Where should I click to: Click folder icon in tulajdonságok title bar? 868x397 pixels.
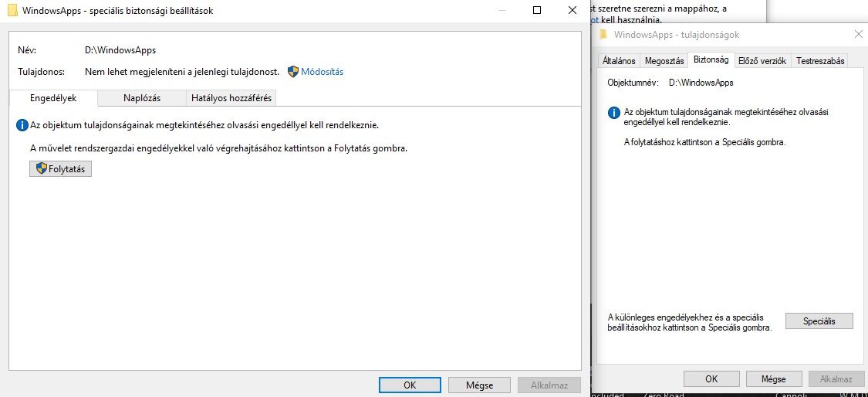604,35
